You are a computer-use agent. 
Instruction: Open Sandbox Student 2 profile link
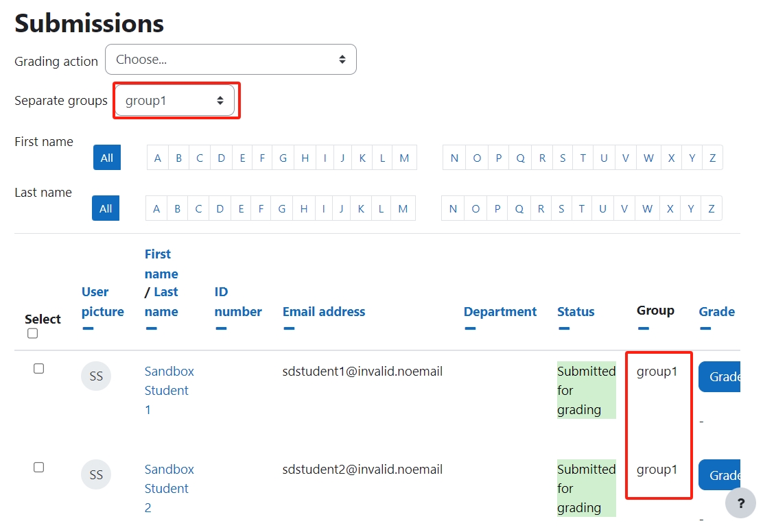coord(169,488)
